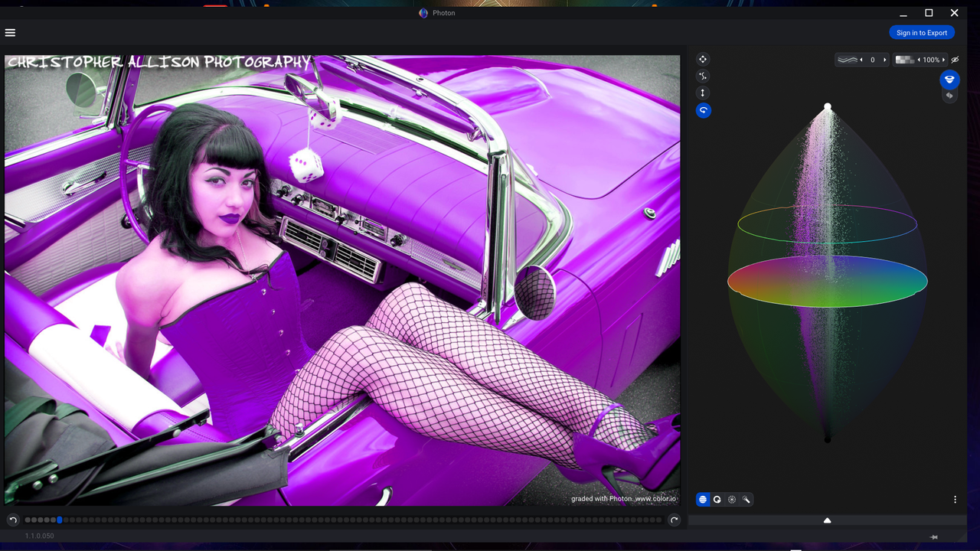
Task: Click the white top point of color solid
Action: [x=828, y=107]
